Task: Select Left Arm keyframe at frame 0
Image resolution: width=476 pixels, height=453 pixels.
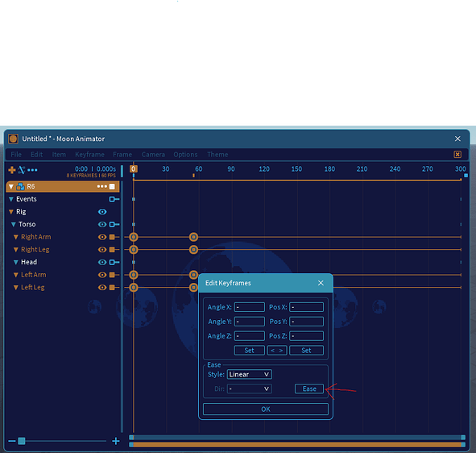Action: coord(133,275)
